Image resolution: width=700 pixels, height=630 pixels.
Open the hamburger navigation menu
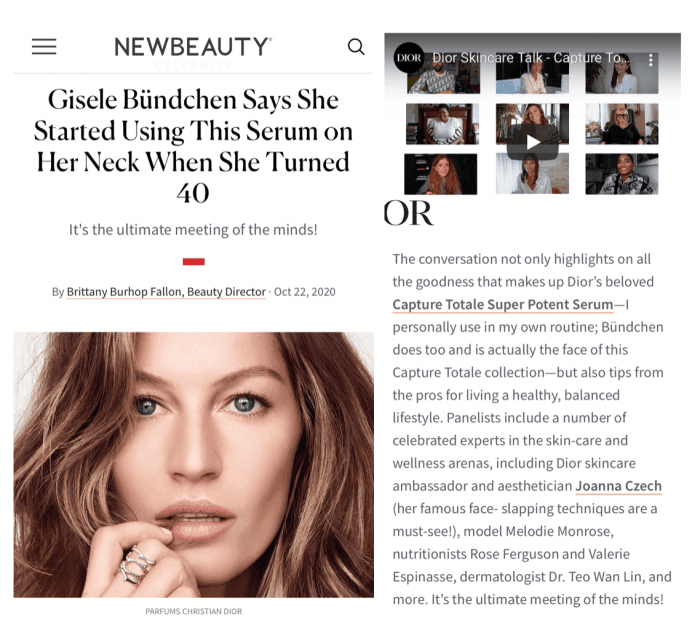(x=44, y=46)
